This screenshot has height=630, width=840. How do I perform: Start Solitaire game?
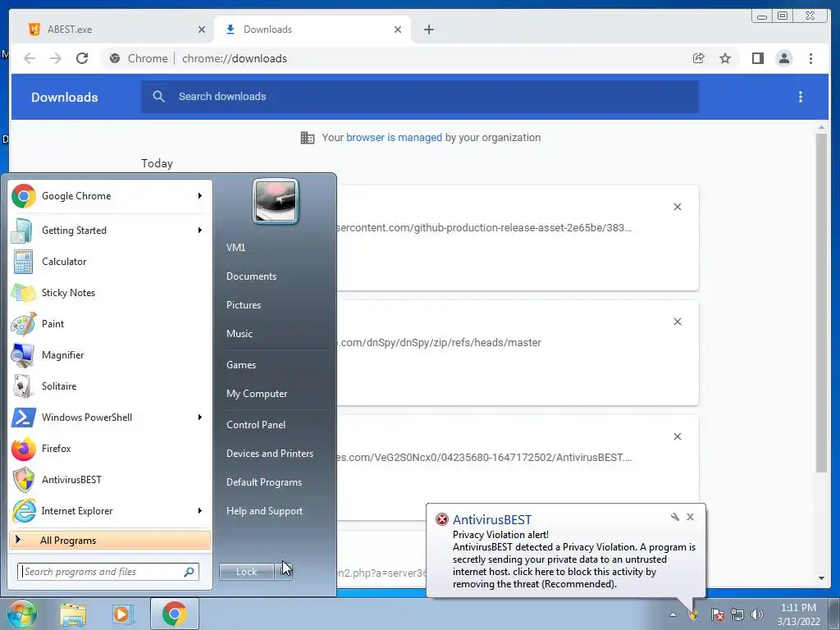(x=110, y=386)
